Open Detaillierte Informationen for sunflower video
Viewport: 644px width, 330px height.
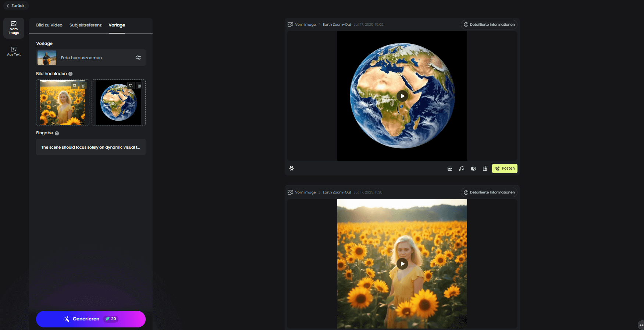pyautogui.click(x=489, y=192)
